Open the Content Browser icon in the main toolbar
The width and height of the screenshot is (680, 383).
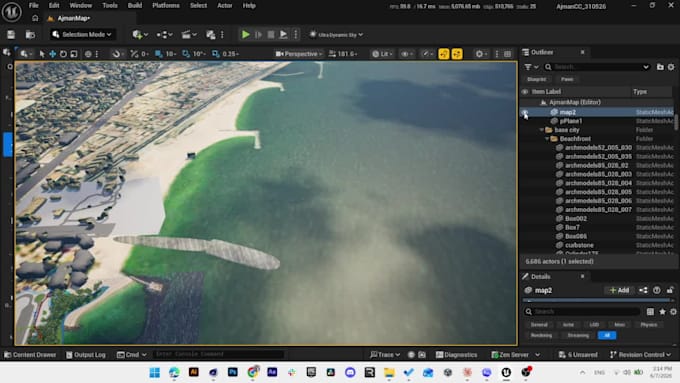coord(30,35)
